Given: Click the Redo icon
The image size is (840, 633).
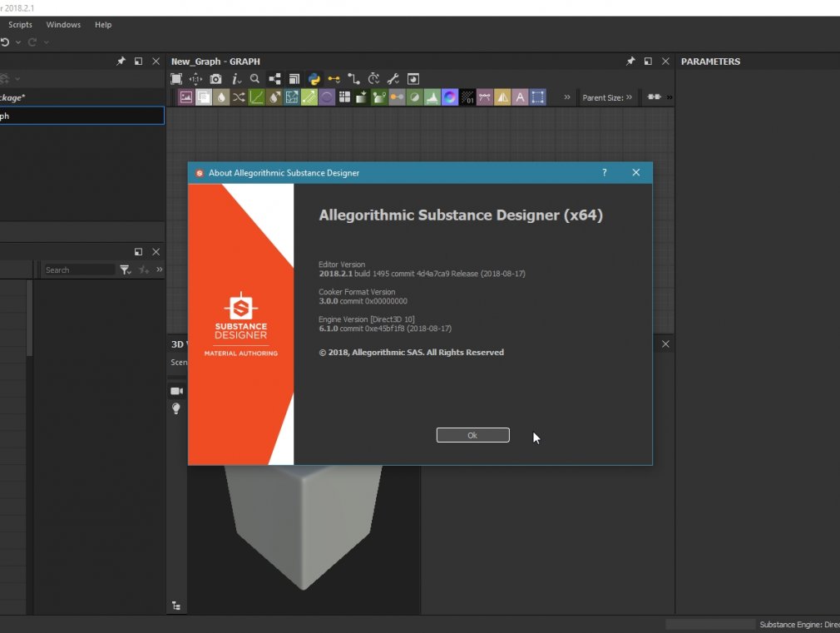Looking at the screenshot, I should click(32, 42).
